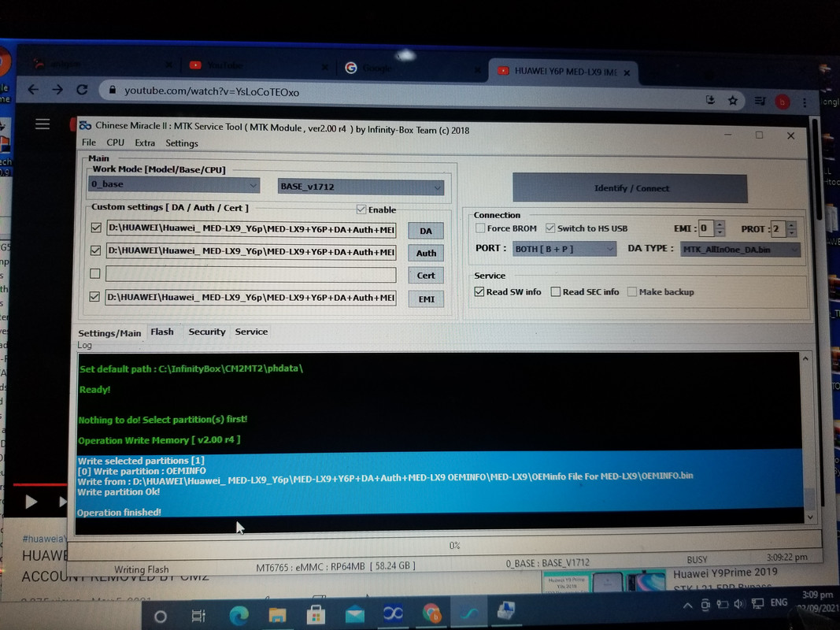Open the YouTube hamburger menu
The image size is (840, 630).
[x=43, y=124]
